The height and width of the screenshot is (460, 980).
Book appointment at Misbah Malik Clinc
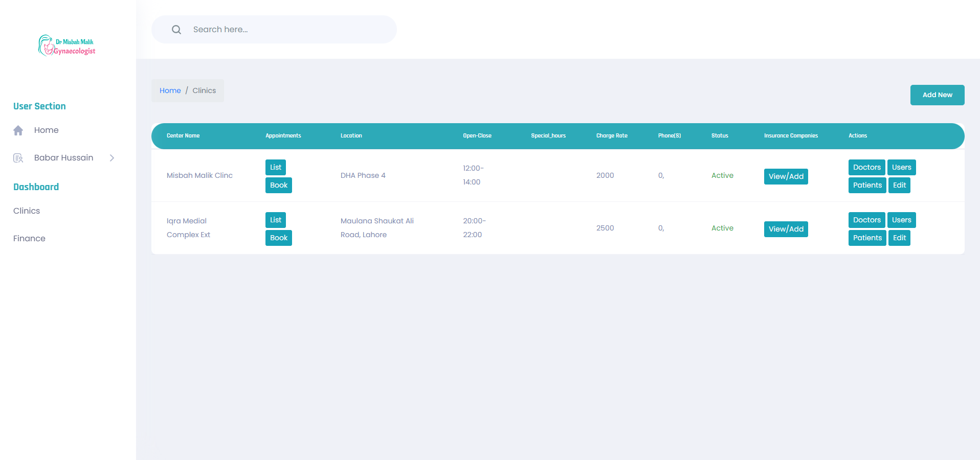point(278,185)
